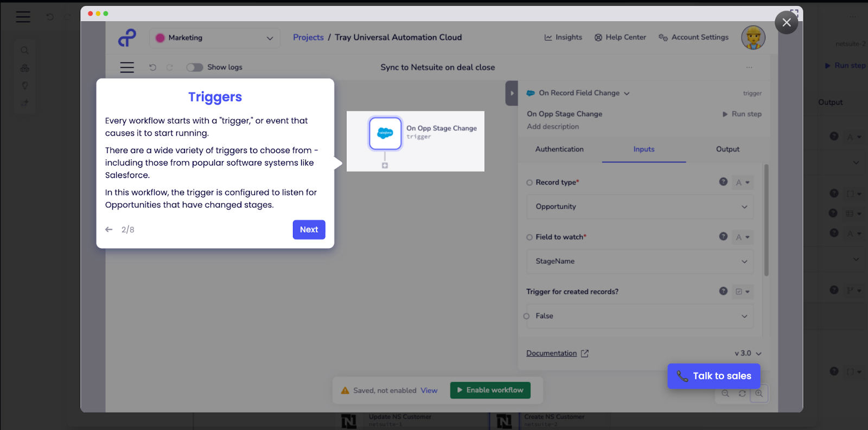Select the Salesforce trigger node icon
This screenshot has width=868, height=430.
click(x=385, y=133)
